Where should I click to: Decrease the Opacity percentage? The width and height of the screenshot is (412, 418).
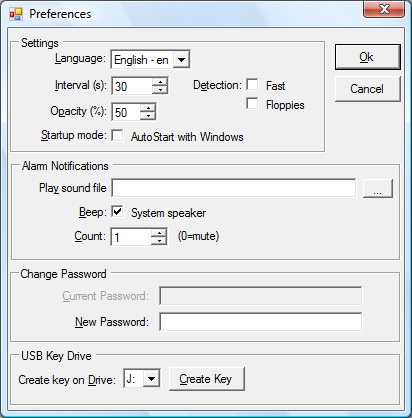(x=148, y=116)
